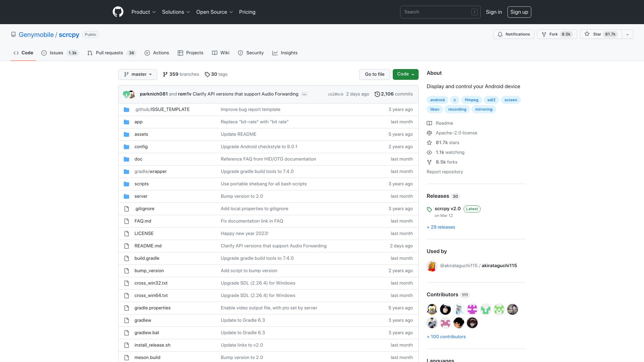
Task: Click the eye icon beside 1.1k watching
Action: [x=429, y=153]
